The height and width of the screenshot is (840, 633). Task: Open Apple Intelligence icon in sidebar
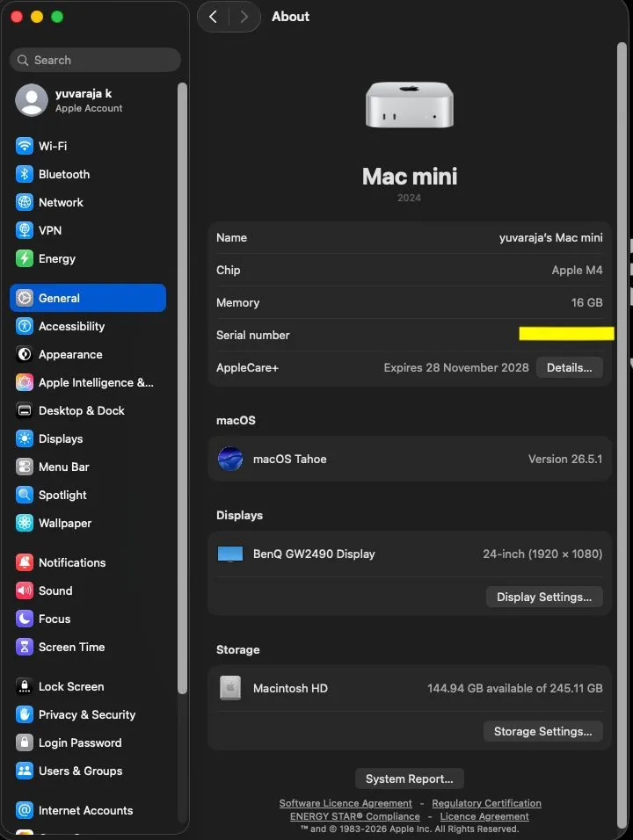pyautogui.click(x=24, y=382)
